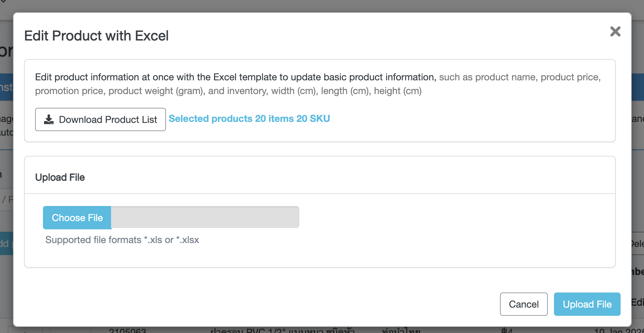Click the PVC 1/2" product name in background
644x333 pixels.
282,330
